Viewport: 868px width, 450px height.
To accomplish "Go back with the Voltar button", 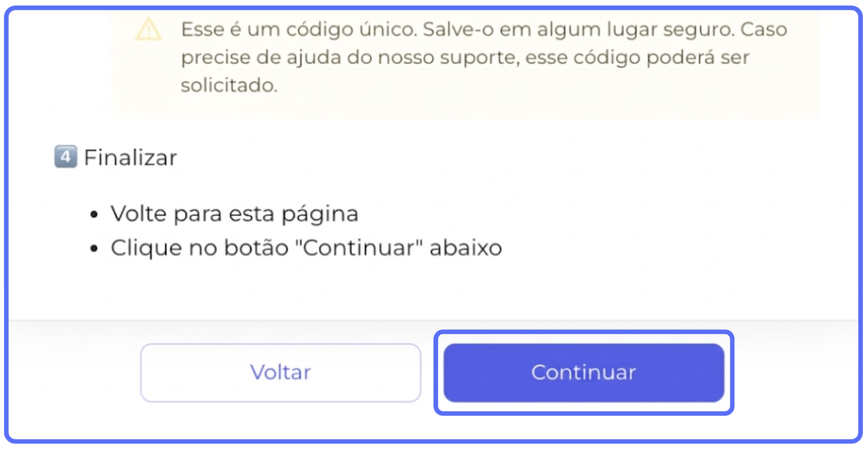I will [x=280, y=372].
